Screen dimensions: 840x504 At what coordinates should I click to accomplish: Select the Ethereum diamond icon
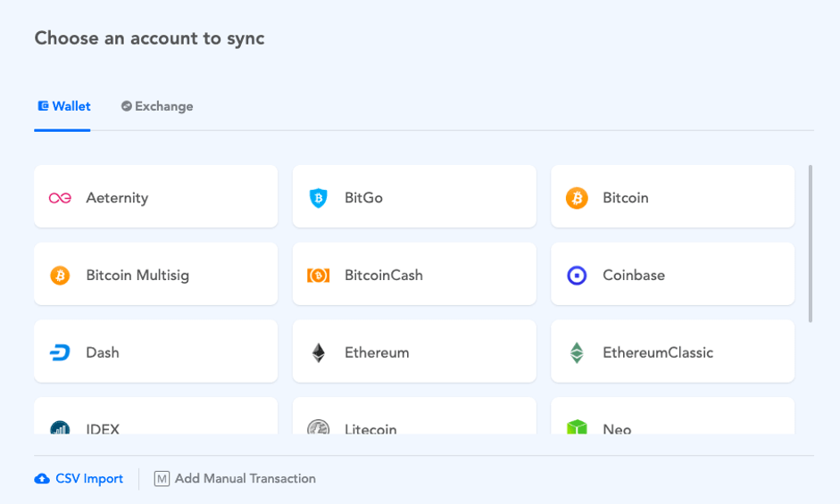coord(318,352)
